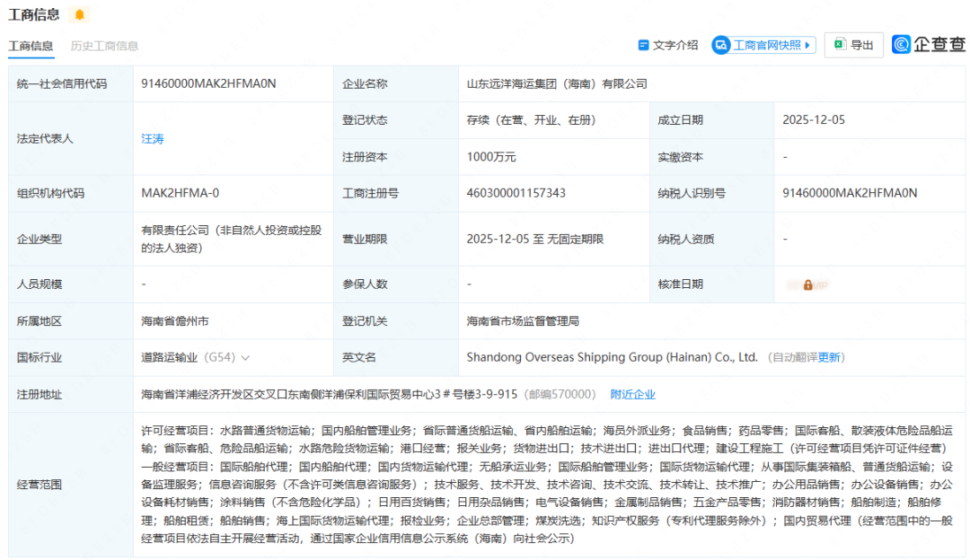The height and width of the screenshot is (560, 970).
Task: Click the 文字介绍 document icon
Action: (643, 45)
